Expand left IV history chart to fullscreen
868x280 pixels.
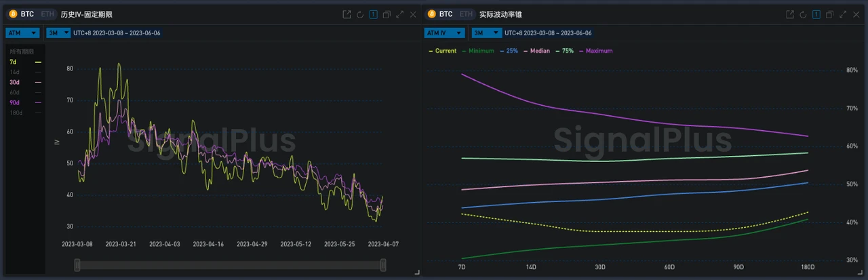coord(400,14)
